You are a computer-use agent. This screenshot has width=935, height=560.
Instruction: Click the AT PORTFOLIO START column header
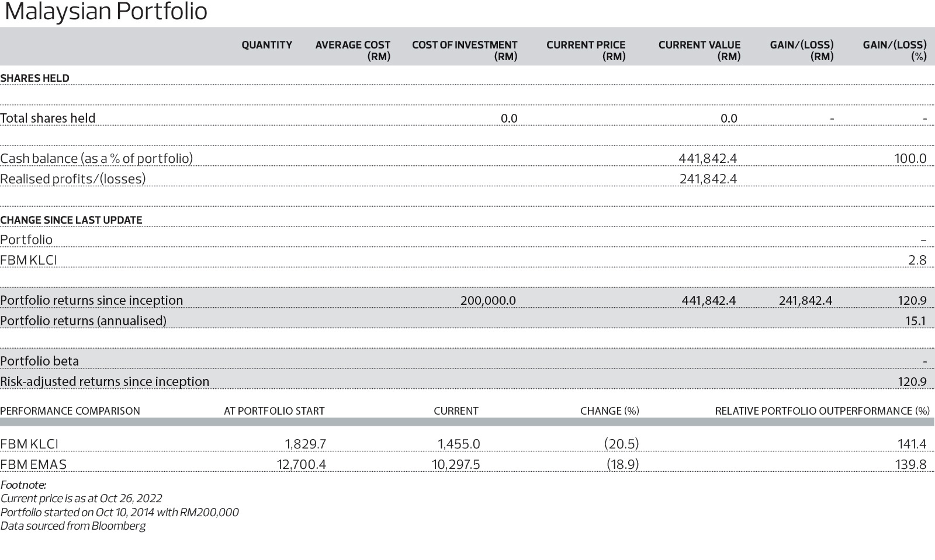coord(274,411)
